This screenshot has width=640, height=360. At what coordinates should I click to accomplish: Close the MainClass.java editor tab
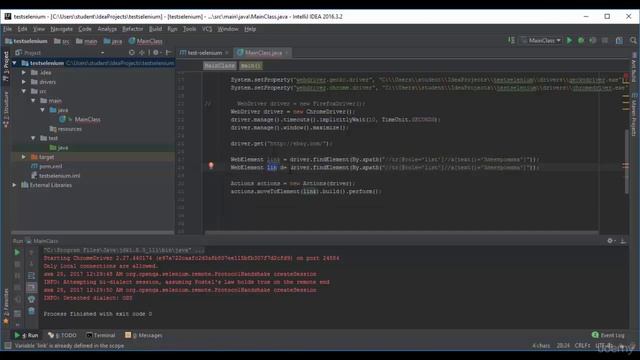click(287, 53)
